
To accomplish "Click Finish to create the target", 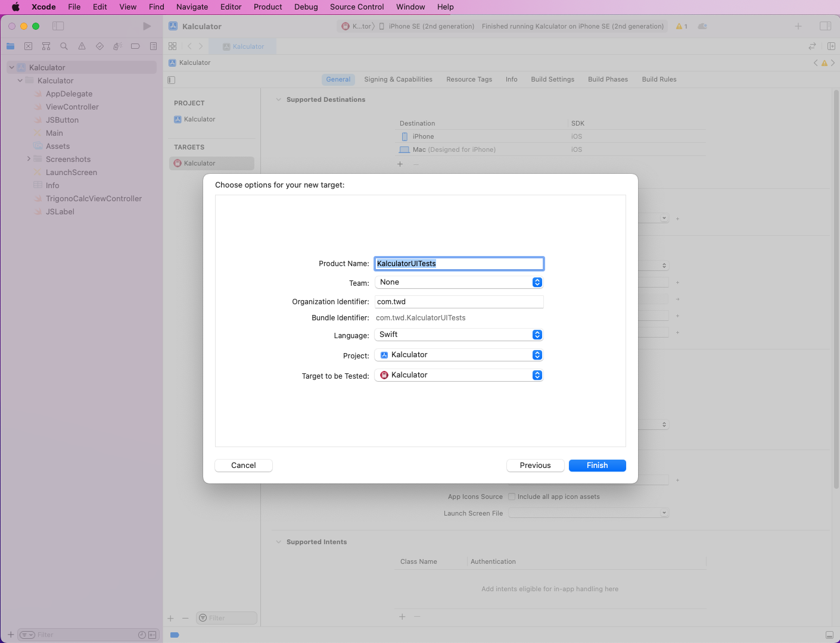I will [x=598, y=466].
